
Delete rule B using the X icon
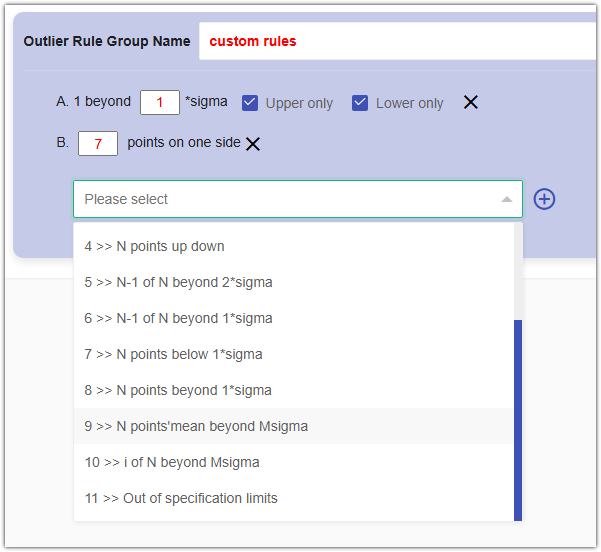[253, 144]
